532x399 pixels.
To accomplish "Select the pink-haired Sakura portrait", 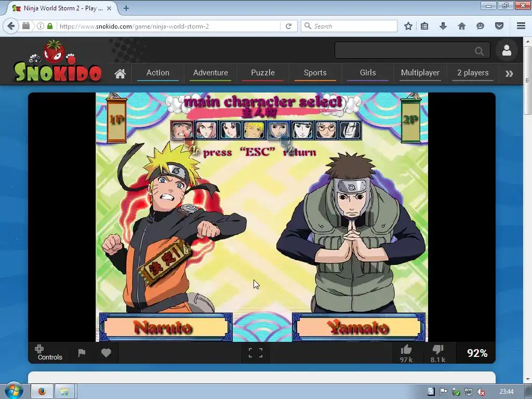I will [206, 130].
